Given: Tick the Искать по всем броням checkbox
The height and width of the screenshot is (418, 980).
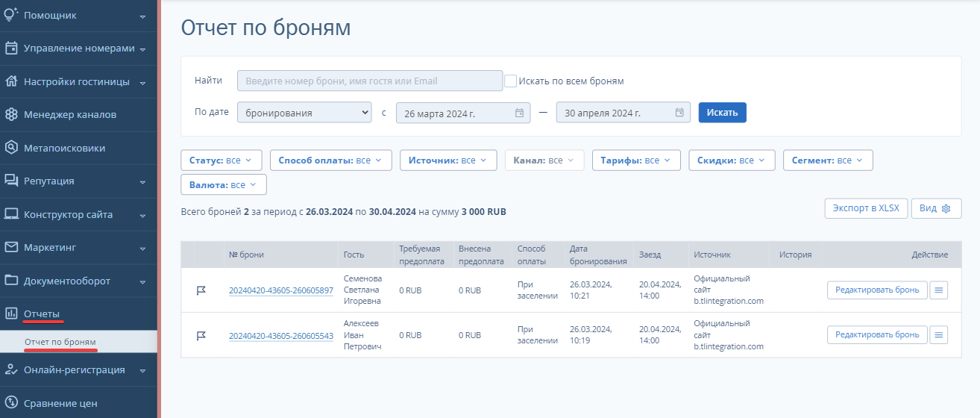Looking at the screenshot, I should tap(511, 81).
